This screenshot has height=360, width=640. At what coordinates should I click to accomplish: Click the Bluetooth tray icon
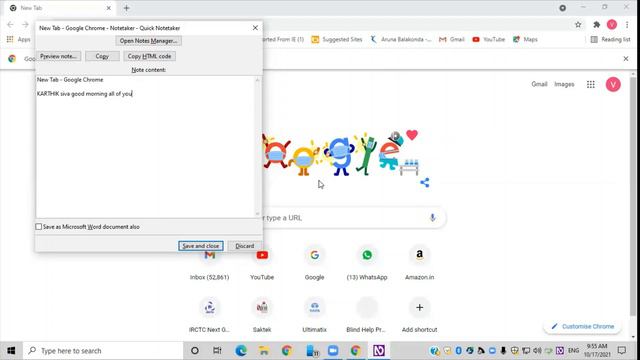click(458, 351)
